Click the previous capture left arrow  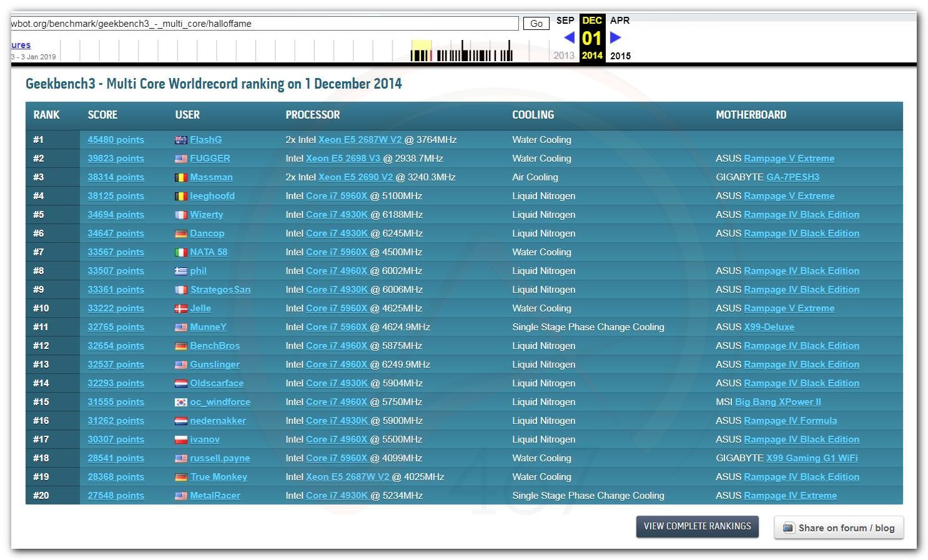(x=569, y=37)
